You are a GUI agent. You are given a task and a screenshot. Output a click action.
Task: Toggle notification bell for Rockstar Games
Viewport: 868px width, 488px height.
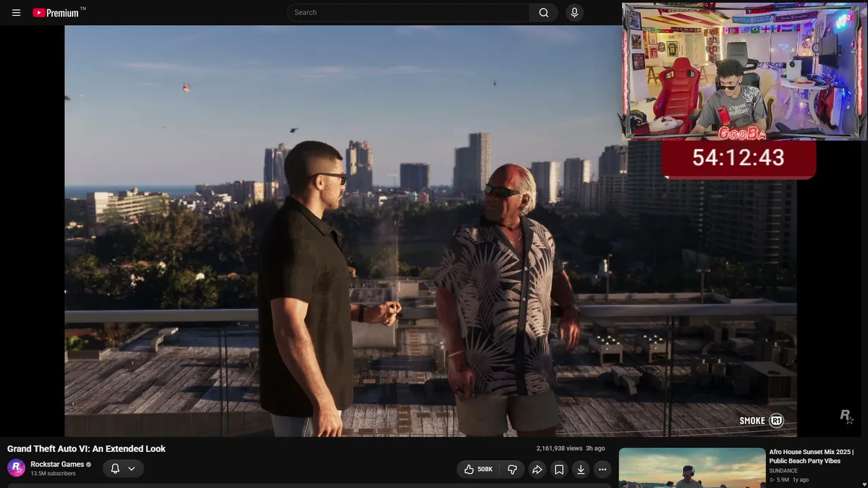[x=115, y=468]
